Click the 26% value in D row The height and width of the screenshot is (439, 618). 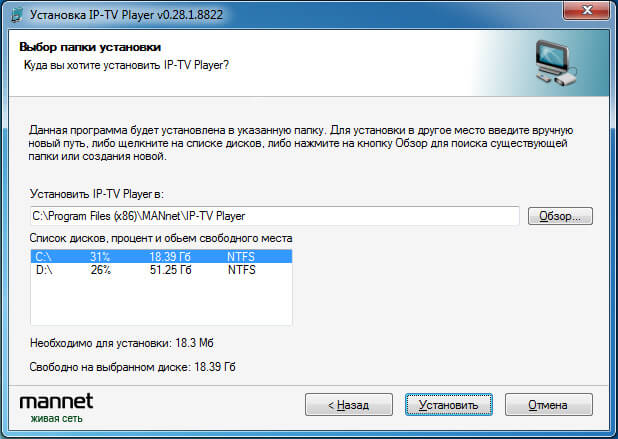[x=101, y=270]
